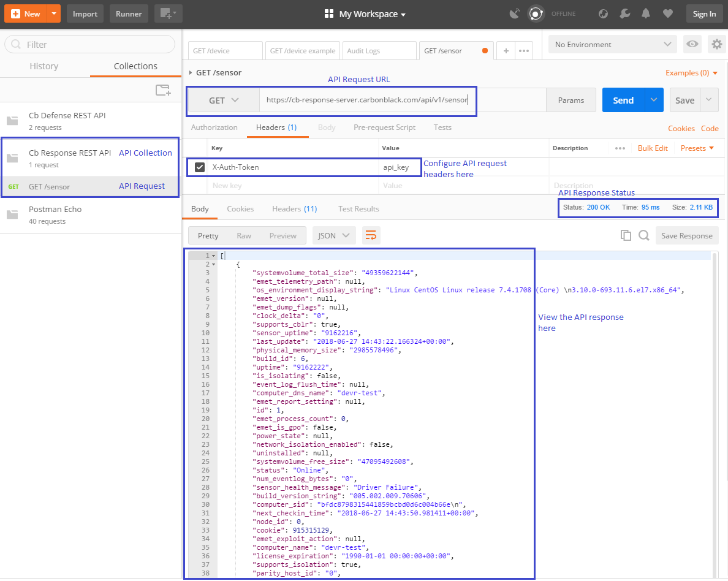Open the Pre-request Script tab

(x=384, y=127)
